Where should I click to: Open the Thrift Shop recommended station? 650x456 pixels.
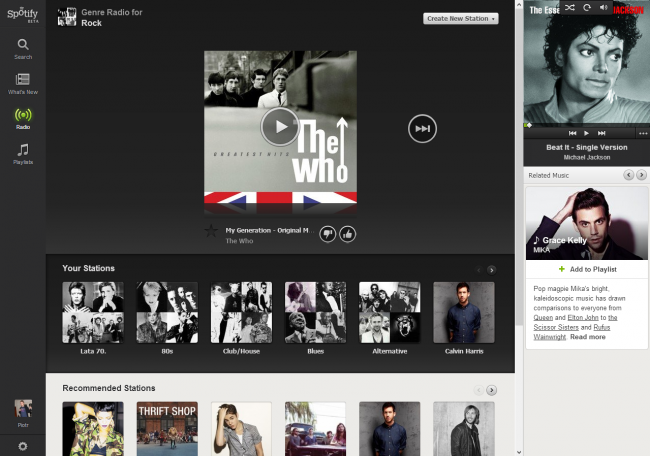167,429
